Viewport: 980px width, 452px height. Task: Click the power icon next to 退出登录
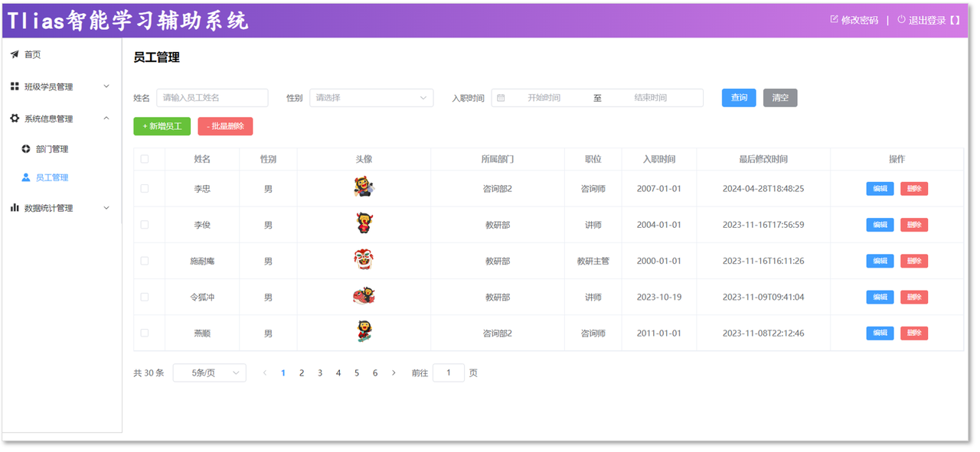click(901, 20)
